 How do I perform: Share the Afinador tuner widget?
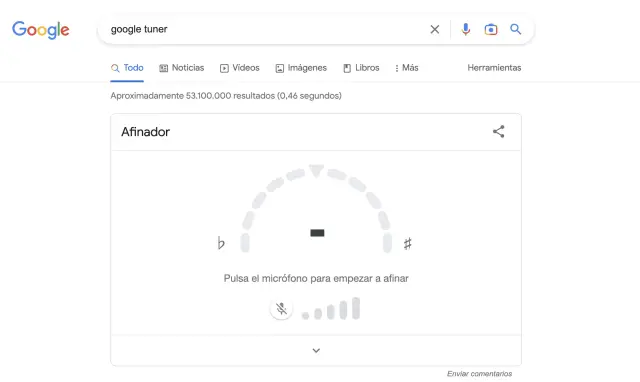[498, 131]
